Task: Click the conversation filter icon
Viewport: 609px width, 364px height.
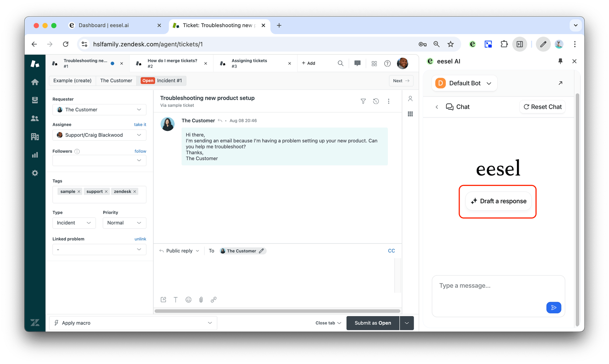Action: click(x=363, y=101)
